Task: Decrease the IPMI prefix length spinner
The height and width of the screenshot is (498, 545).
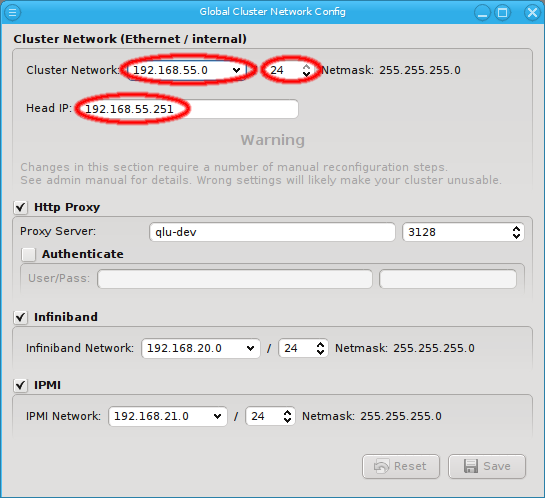Action: coord(287,420)
